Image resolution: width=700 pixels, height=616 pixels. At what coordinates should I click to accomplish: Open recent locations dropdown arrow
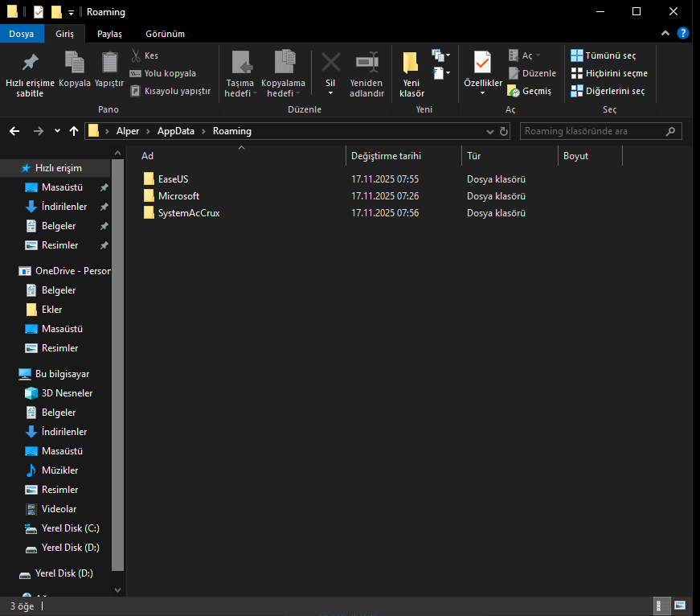tap(57, 131)
